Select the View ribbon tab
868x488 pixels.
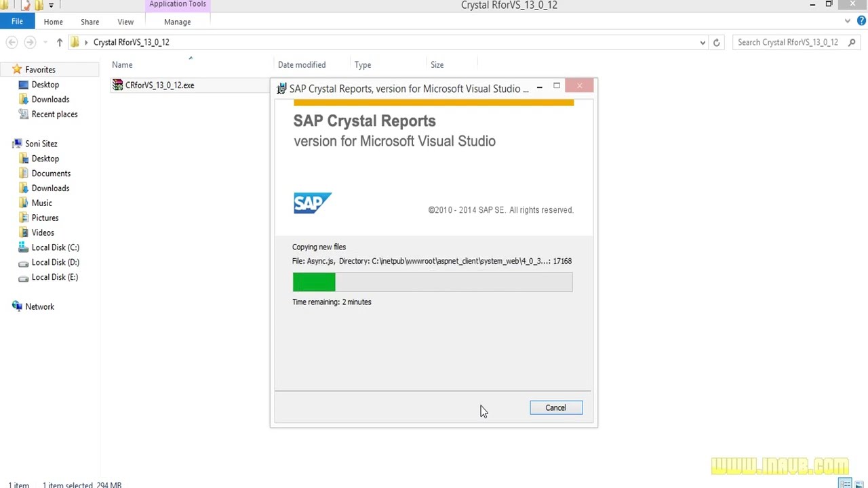point(125,22)
